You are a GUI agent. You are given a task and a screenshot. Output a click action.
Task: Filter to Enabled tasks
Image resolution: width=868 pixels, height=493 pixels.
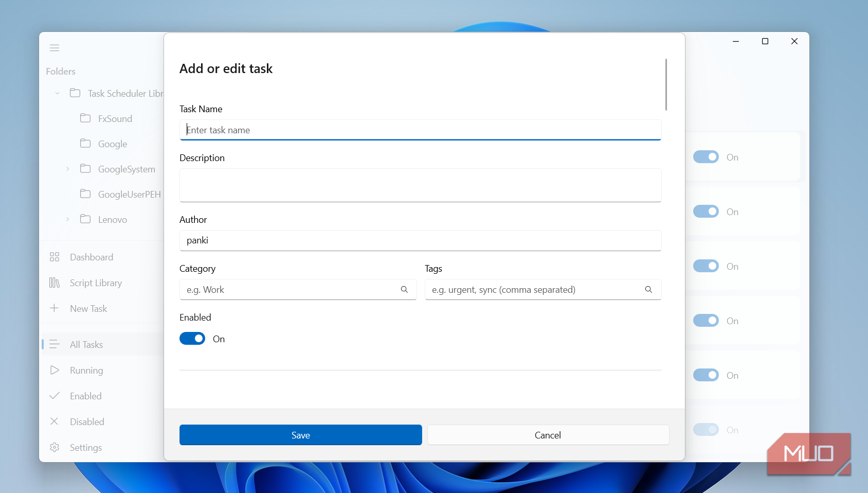[86, 396]
